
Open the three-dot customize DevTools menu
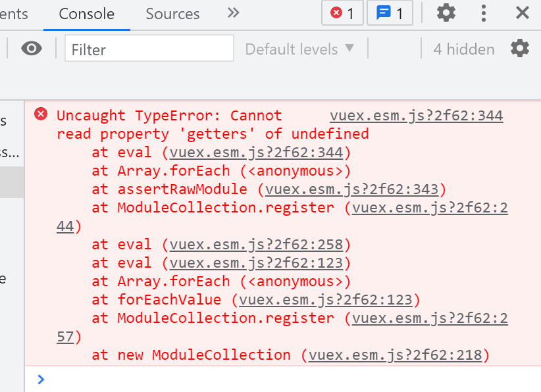483,13
